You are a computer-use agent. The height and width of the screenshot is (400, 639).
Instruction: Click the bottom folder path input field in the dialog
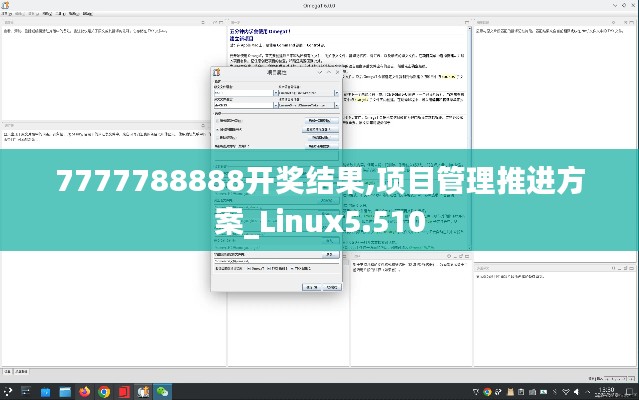tap(277, 261)
